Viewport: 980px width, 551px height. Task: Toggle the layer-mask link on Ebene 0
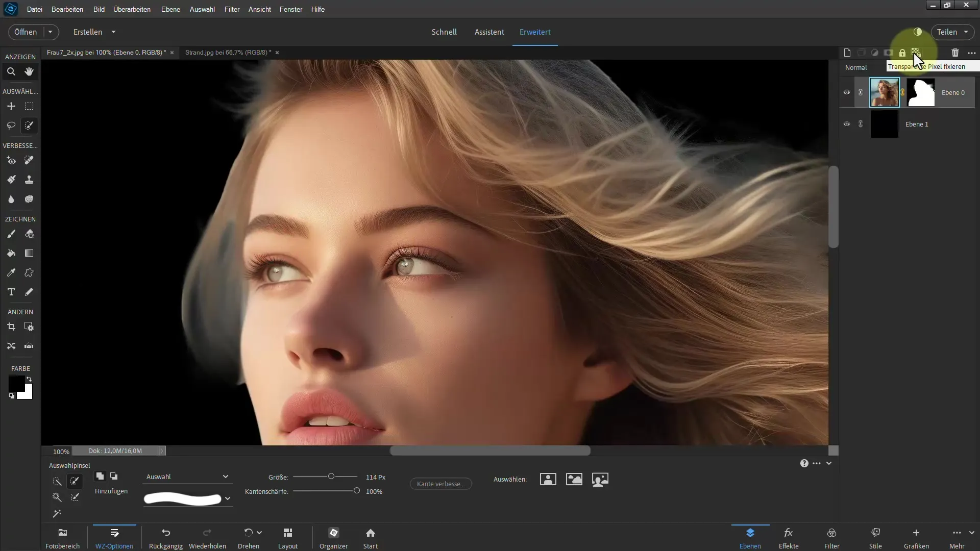[902, 92]
